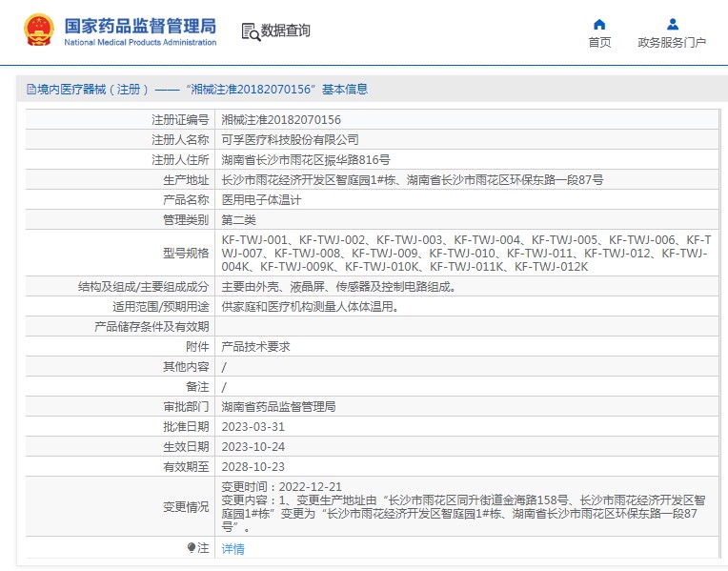
Task: Click the 国家药品监督管理局 site title
Action: click(140, 26)
